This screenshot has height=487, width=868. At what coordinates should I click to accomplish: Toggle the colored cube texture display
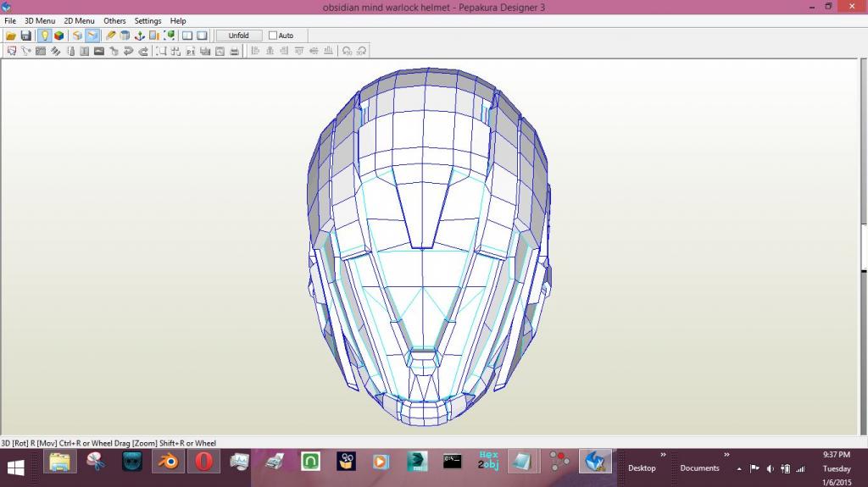pyautogui.click(x=58, y=36)
